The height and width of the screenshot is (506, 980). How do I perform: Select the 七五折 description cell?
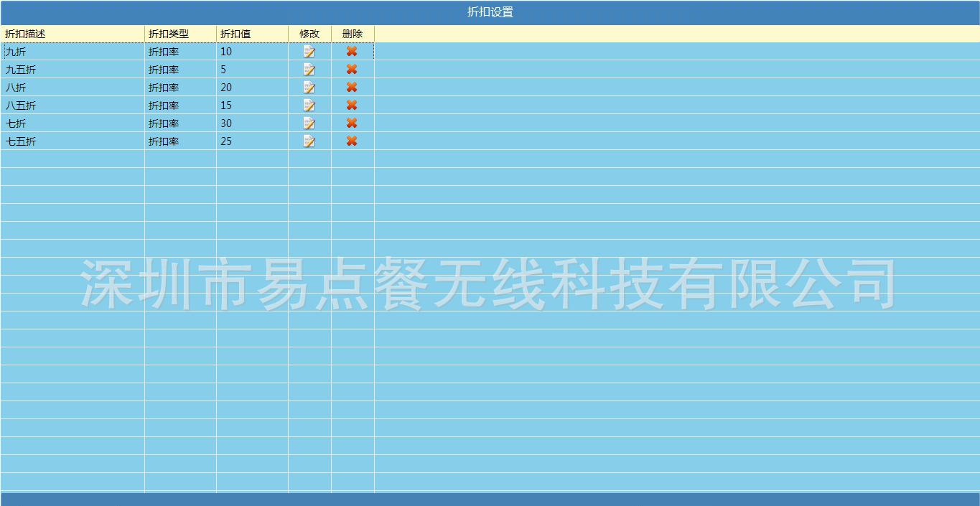(73, 141)
